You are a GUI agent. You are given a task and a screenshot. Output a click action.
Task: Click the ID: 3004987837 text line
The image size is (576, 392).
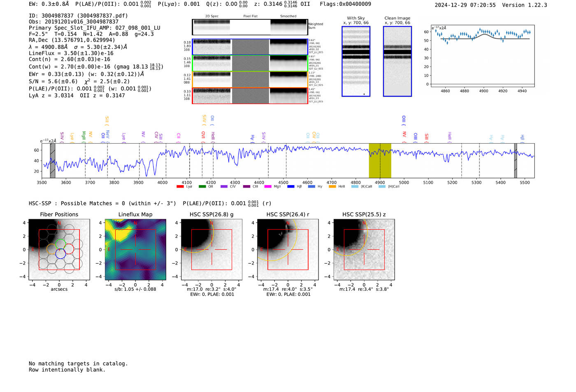click(x=78, y=16)
